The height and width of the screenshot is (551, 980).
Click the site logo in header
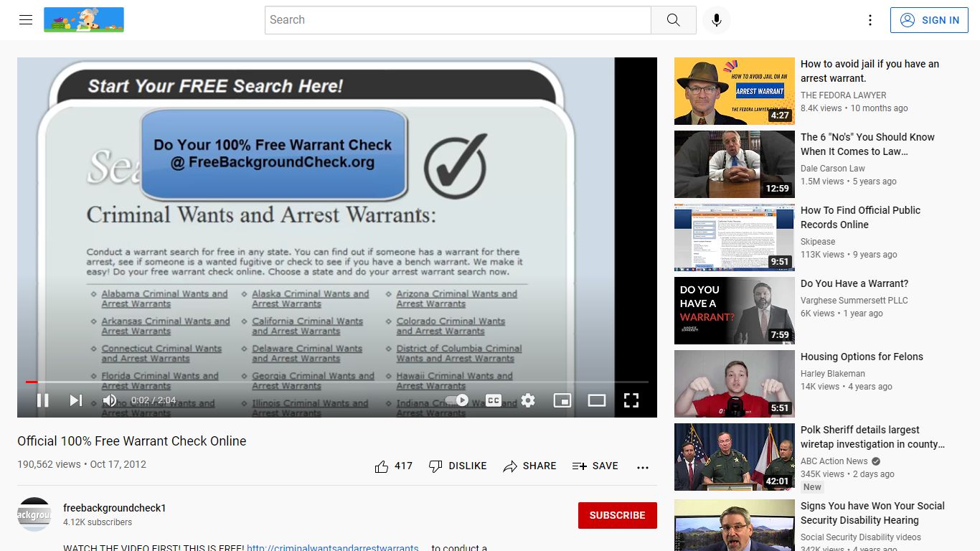(x=84, y=20)
